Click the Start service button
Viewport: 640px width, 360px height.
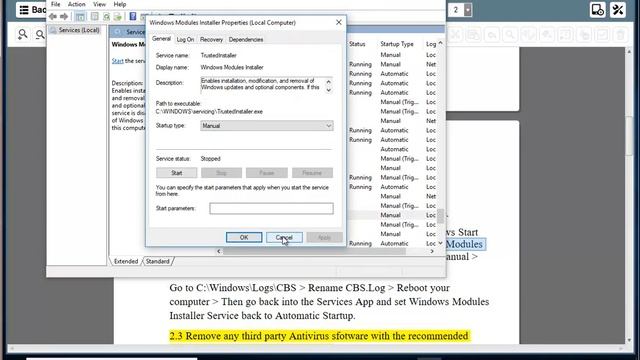176,173
